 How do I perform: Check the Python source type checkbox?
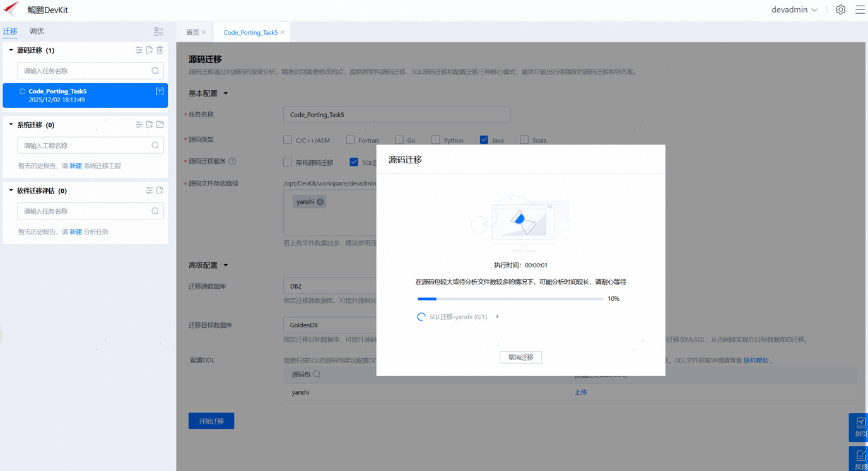click(x=435, y=140)
